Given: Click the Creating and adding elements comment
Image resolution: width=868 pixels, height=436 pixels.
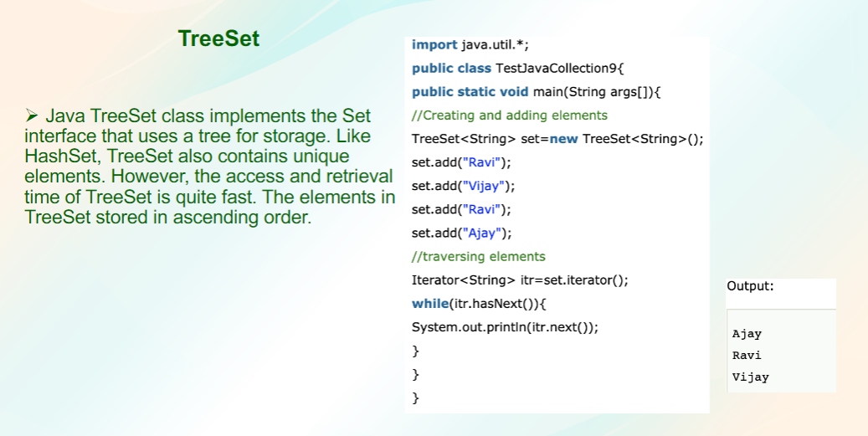Looking at the screenshot, I should (x=509, y=115).
